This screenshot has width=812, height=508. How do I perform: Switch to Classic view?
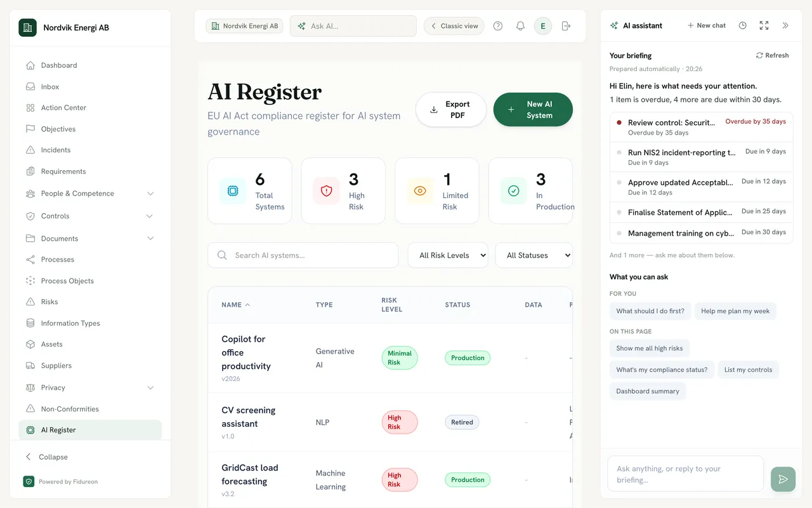click(454, 26)
